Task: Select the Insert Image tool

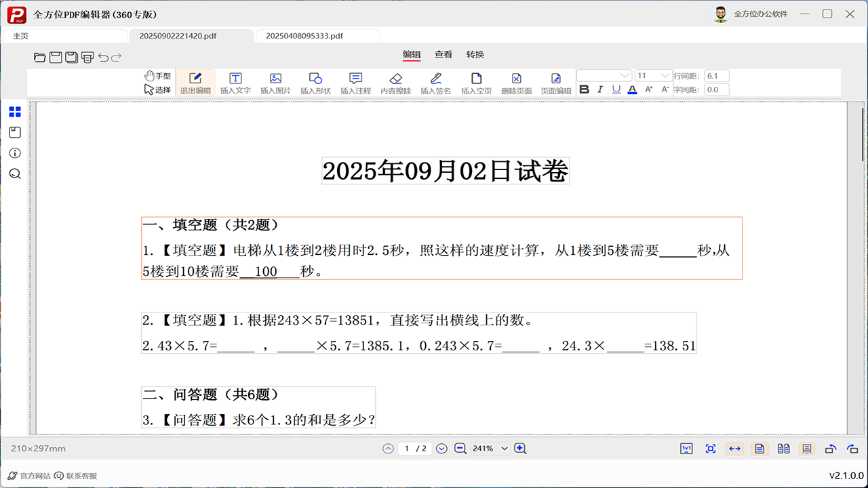Action: pos(275,82)
